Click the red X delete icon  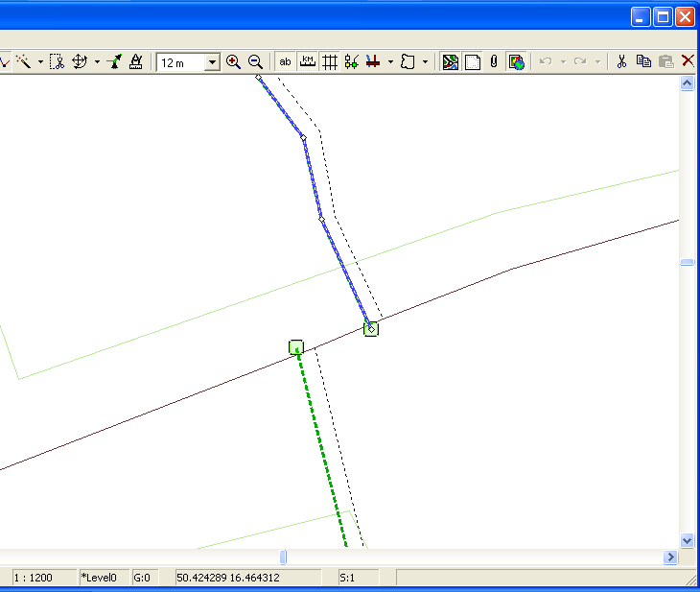688,61
